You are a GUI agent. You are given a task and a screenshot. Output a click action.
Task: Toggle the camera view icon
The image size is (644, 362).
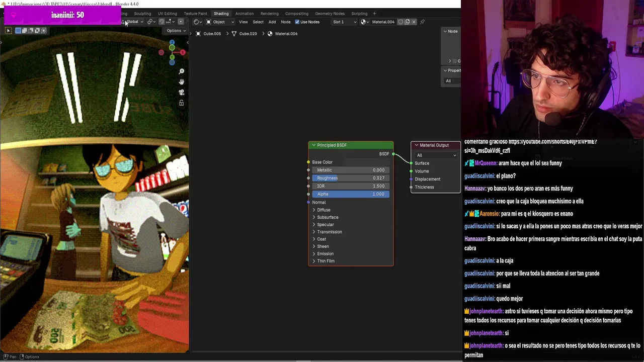click(x=182, y=93)
